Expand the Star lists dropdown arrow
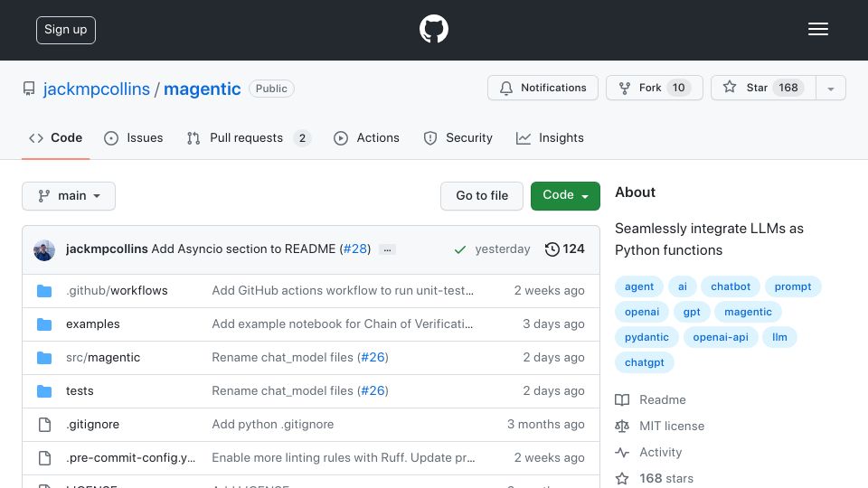Screen dimensions: 868x488 [830, 89]
